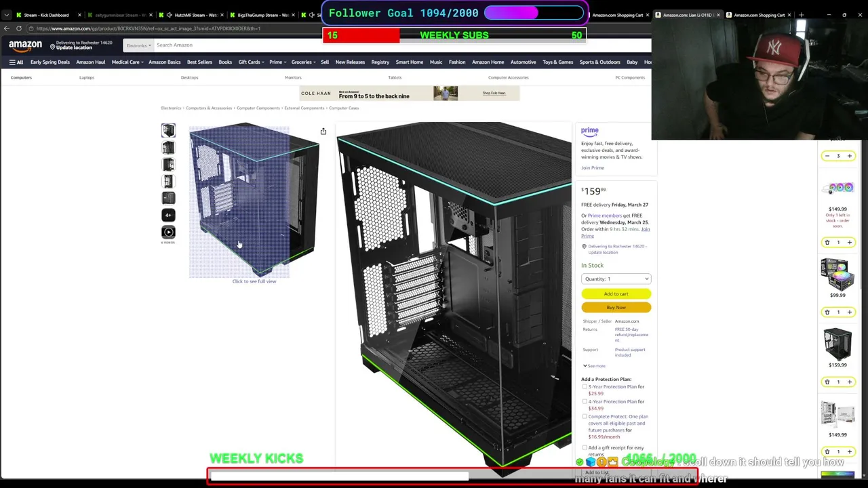This screenshot has height=488, width=868.
Task: Select the second product image thumbnail
Action: [x=168, y=147]
